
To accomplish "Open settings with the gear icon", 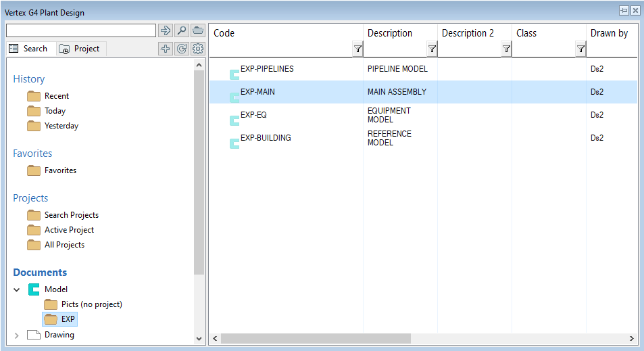I will coord(198,49).
